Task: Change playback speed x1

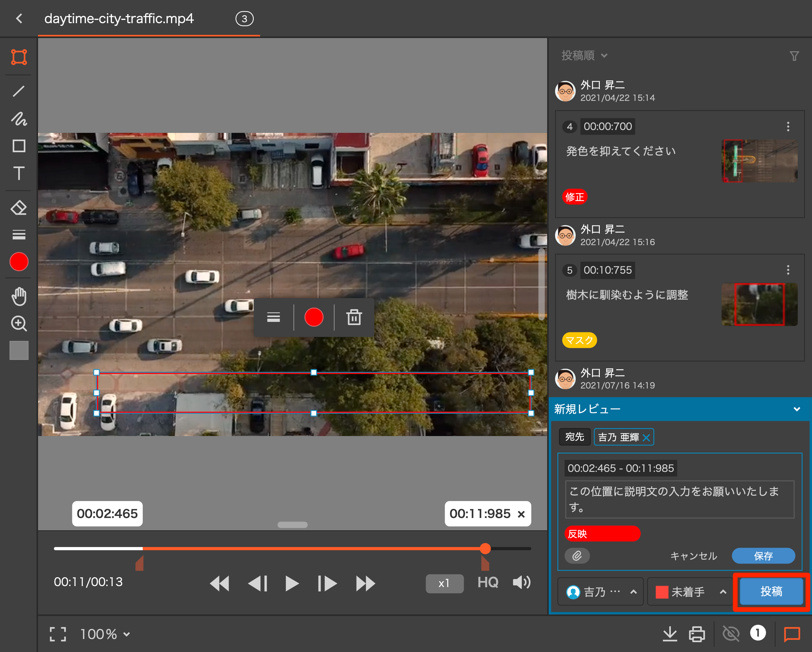Action: pos(444,584)
